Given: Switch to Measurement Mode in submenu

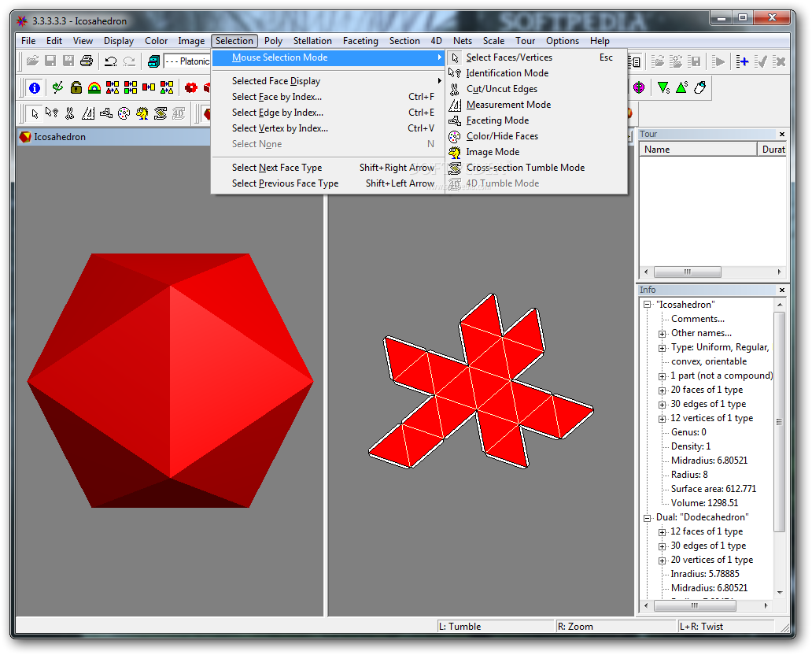Looking at the screenshot, I should (508, 105).
